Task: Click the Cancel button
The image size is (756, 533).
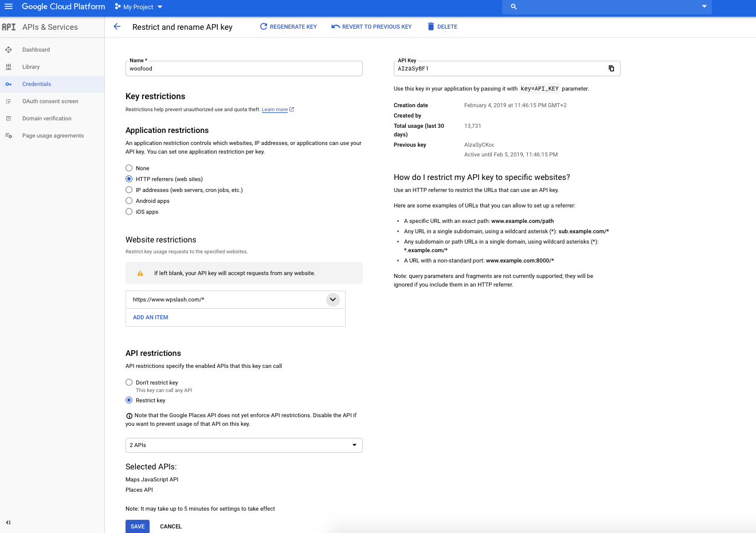Action: point(171,526)
